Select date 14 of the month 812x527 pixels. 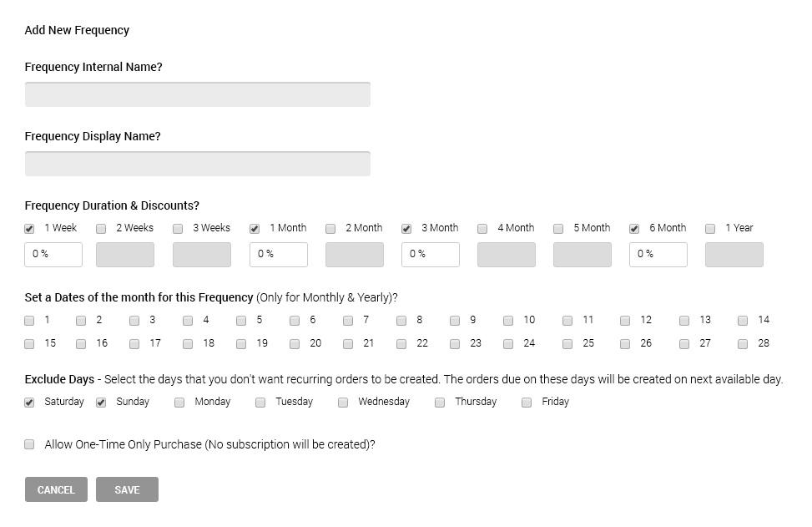(743, 320)
